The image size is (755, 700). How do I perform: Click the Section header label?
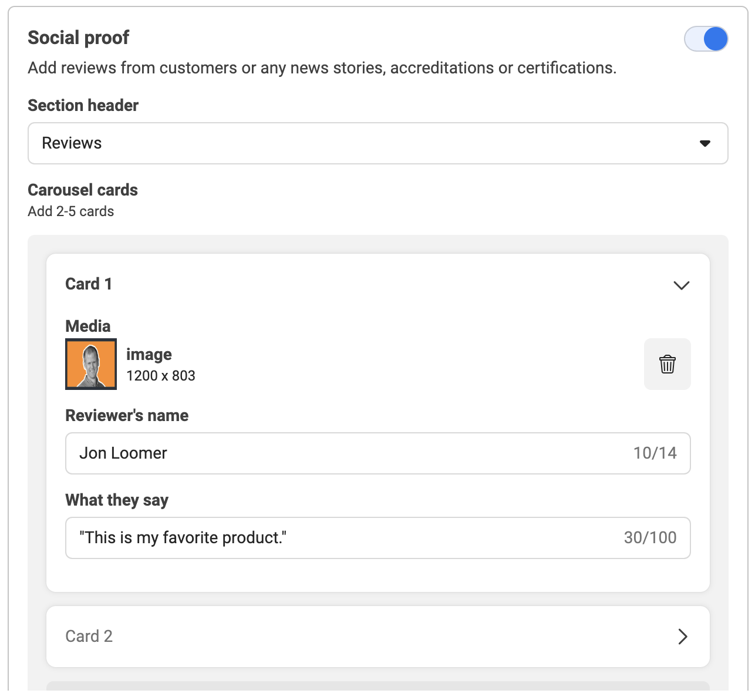coord(83,106)
